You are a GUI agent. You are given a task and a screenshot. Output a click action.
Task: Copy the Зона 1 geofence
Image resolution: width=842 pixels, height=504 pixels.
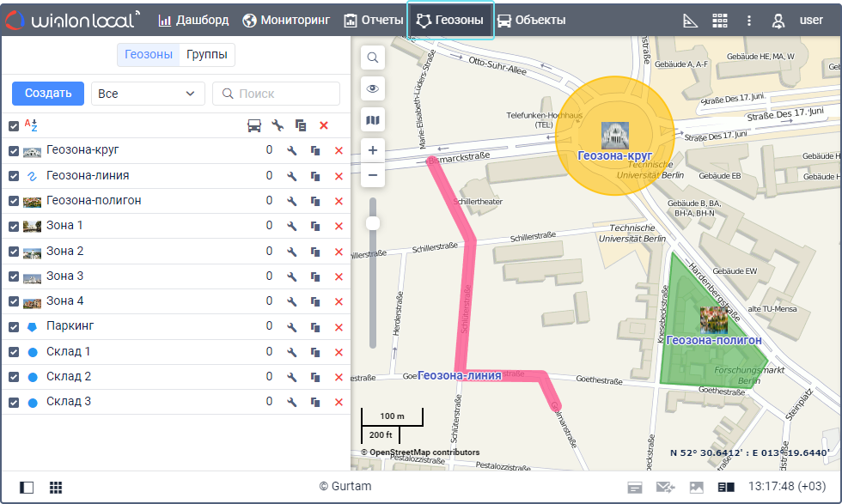point(315,227)
